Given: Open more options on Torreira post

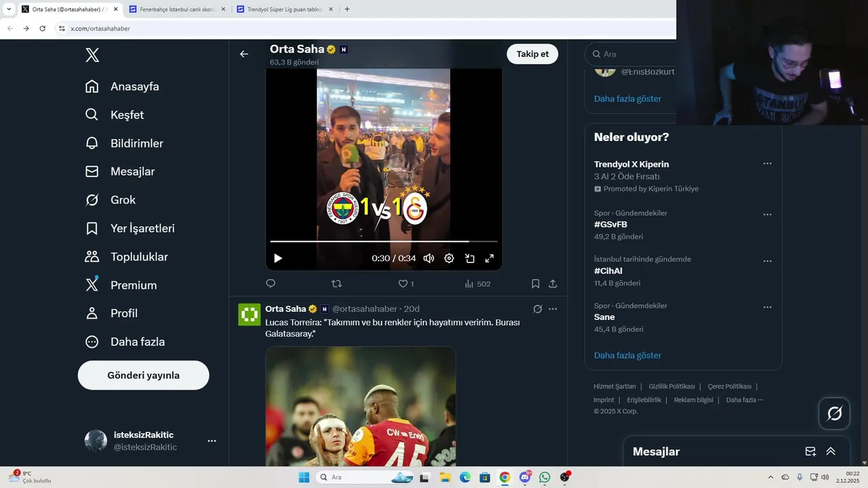Looking at the screenshot, I should tap(553, 309).
